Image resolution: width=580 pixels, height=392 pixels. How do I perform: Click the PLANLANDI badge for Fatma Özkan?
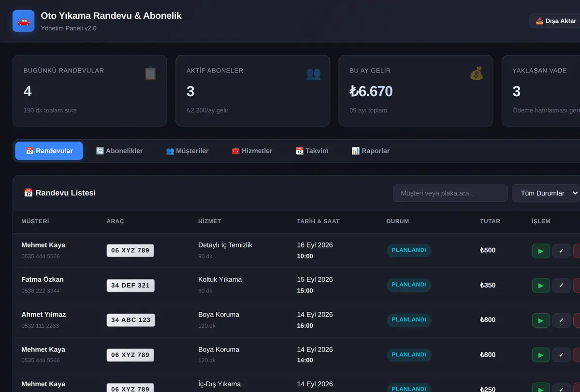(x=409, y=285)
